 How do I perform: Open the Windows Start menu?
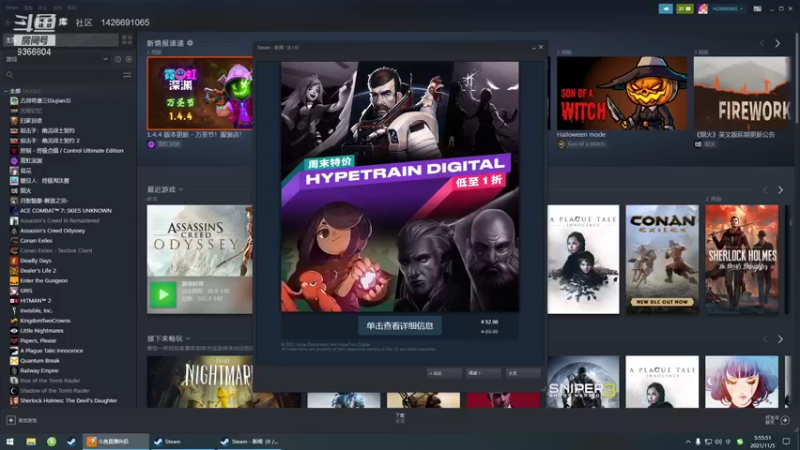click(10, 441)
